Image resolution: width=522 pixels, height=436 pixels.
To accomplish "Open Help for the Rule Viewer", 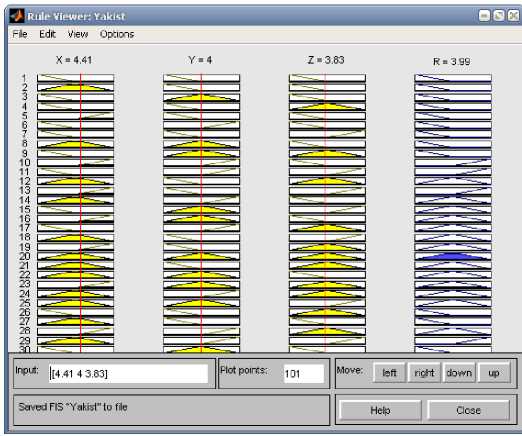I will pos(380,410).
